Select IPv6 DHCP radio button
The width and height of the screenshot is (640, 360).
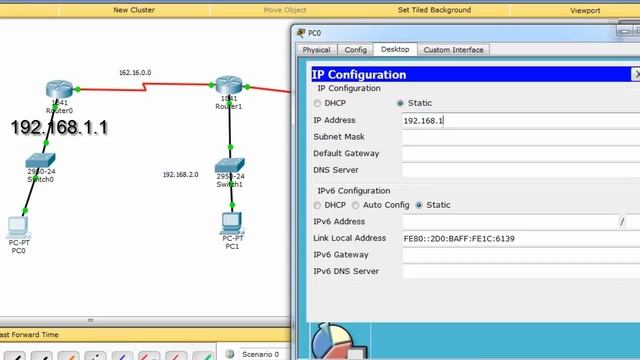pos(317,205)
